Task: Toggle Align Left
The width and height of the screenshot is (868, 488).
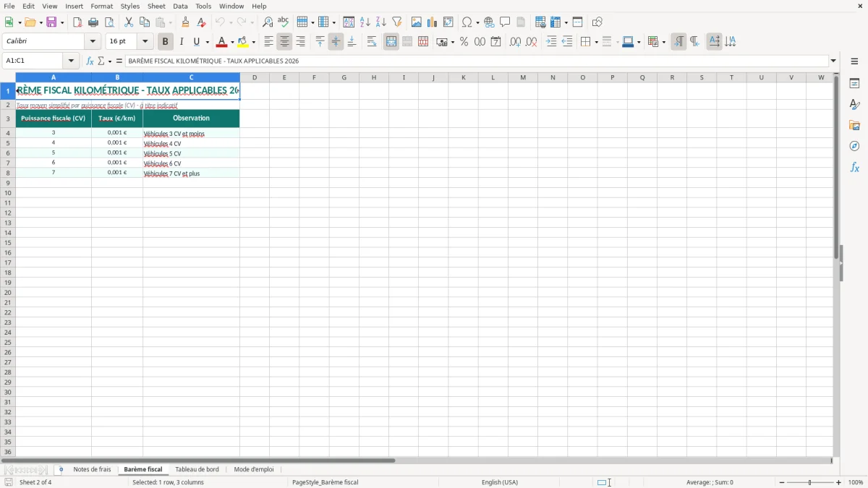Action: tap(268, 42)
